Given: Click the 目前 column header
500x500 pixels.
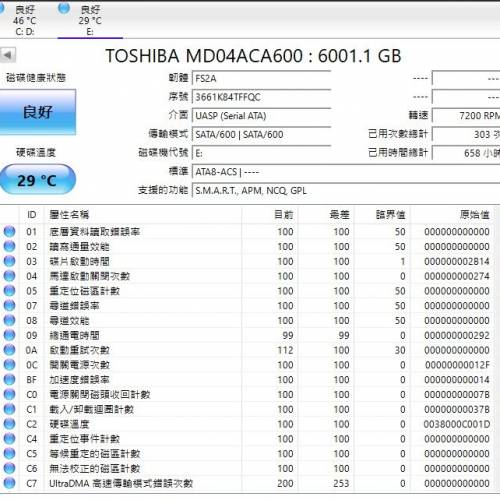Looking at the screenshot, I should [x=270, y=215].
